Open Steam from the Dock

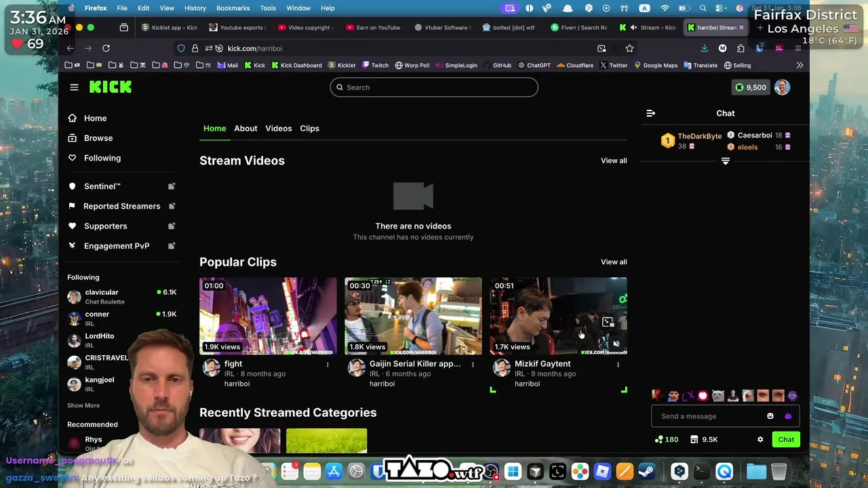tap(647, 471)
